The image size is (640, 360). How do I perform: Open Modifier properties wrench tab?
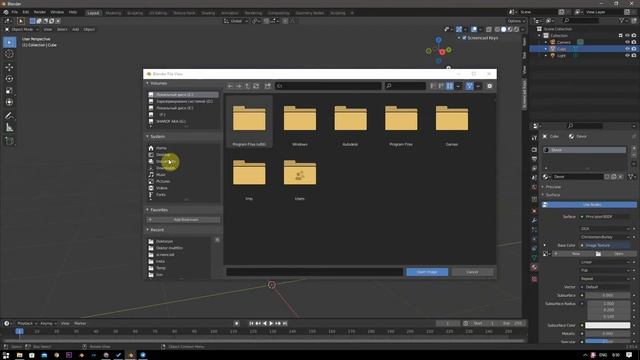pos(534,220)
